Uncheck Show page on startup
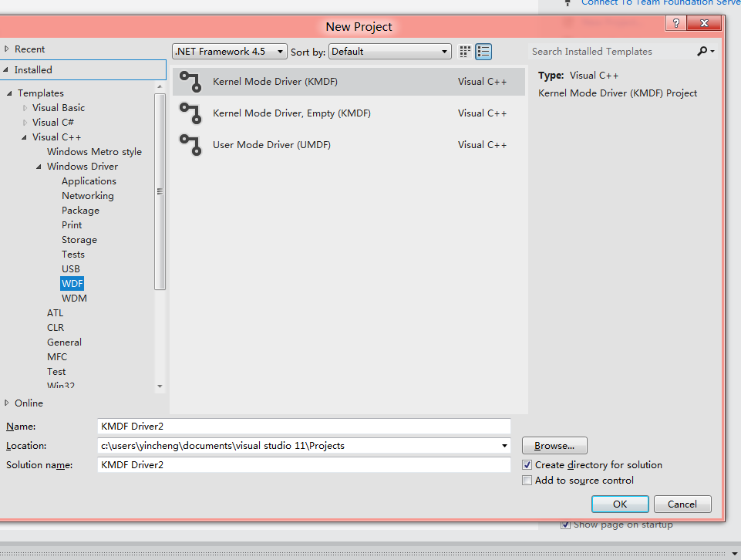Image resolution: width=741 pixels, height=560 pixels. pos(565,524)
